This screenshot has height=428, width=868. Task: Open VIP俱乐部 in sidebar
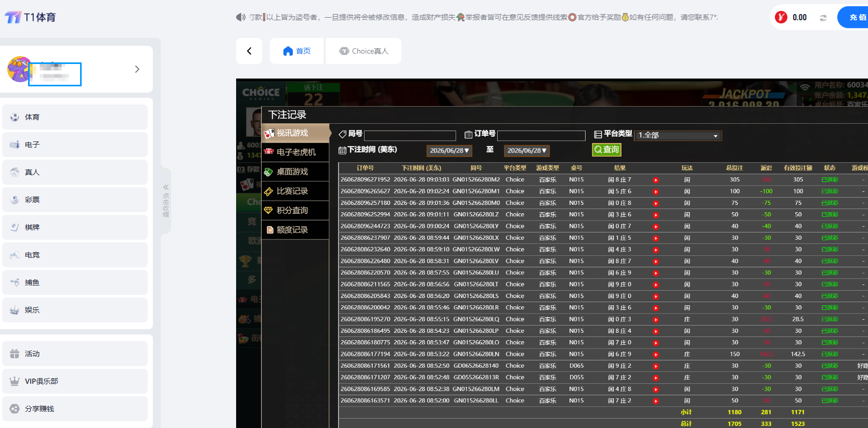click(x=75, y=381)
